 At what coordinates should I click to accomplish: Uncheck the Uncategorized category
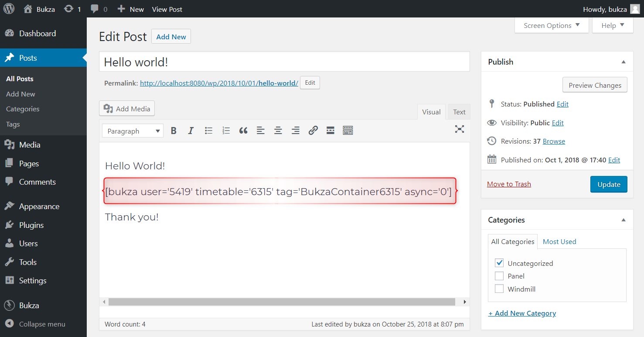[499, 263]
